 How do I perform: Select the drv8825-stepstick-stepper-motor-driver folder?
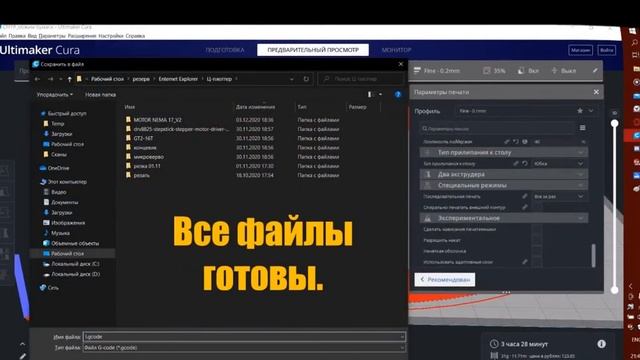(178, 129)
